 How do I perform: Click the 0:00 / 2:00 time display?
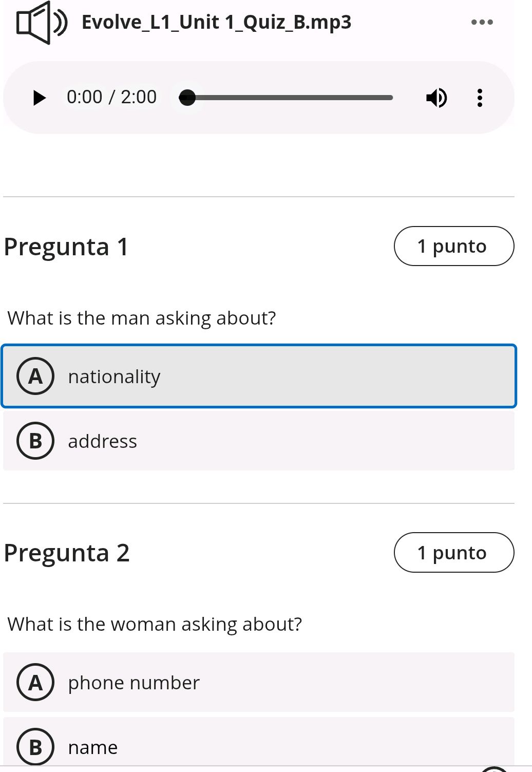(111, 97)
